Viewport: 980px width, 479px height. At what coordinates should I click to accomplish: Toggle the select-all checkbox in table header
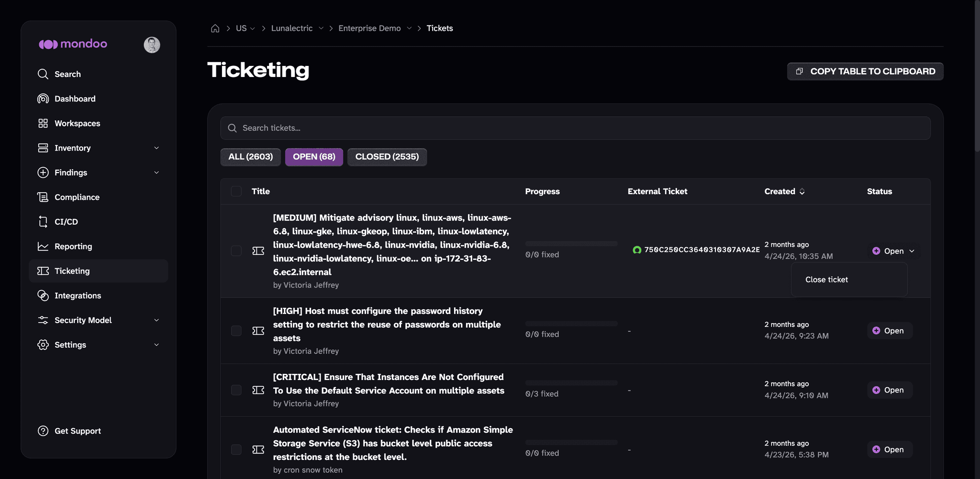[x=236, y=191]
